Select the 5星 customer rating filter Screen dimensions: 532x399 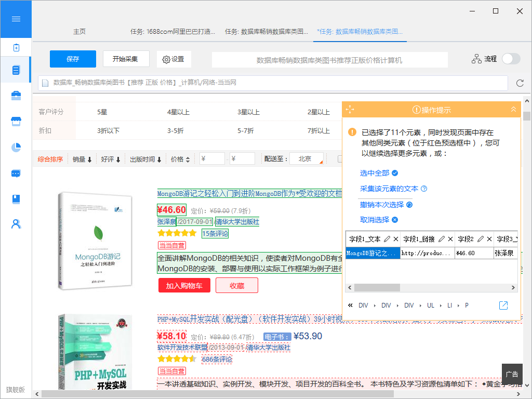(x=102, y=112)
